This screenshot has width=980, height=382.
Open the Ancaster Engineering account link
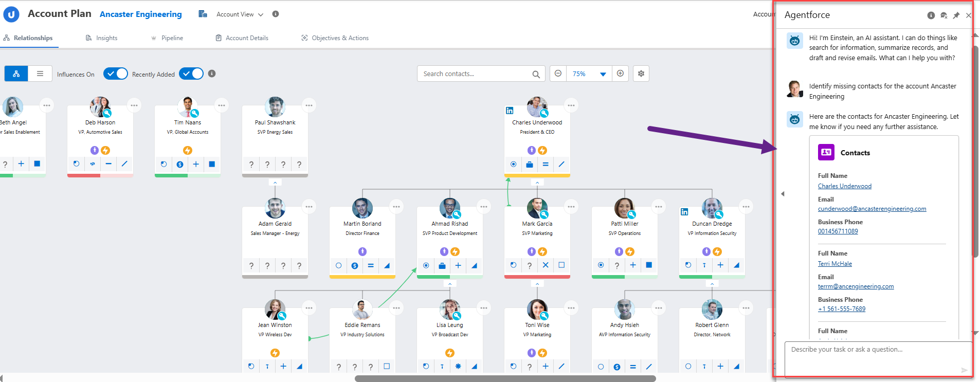(x=141, y=14)
